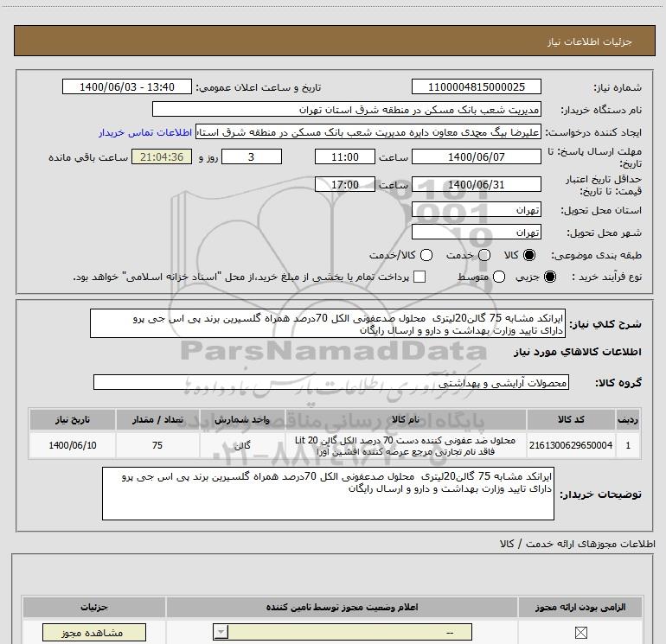The image size is (666, 644).
Task: Click the تاریخ نیاز column header
Action: point(72,419)
